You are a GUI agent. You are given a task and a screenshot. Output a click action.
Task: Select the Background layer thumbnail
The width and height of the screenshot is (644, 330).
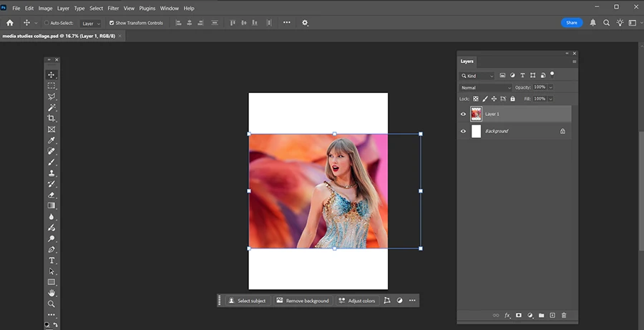[477, 132]
